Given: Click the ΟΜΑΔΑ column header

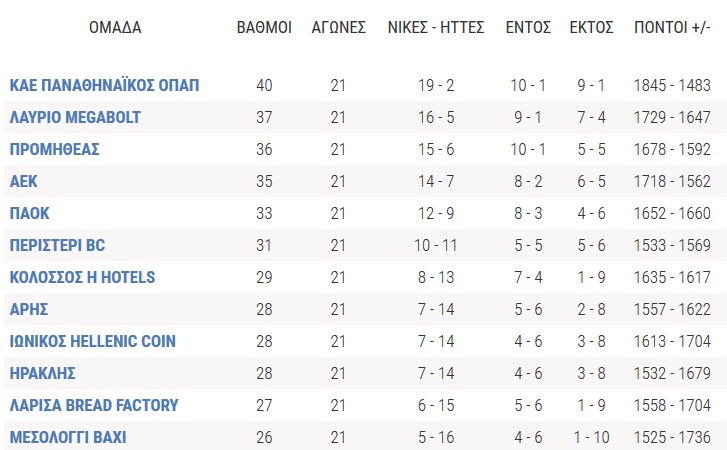Looking at the screenshot, I should point(115,27).
